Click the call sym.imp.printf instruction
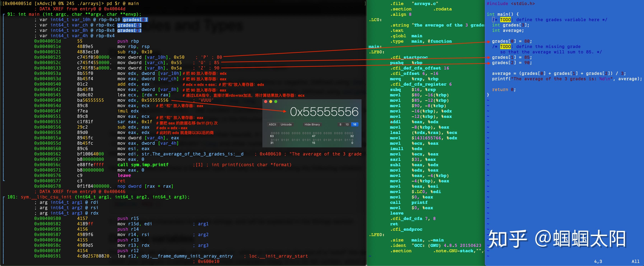Image resolution: width=644 pixels, height=266 pixels. point(143,165)
